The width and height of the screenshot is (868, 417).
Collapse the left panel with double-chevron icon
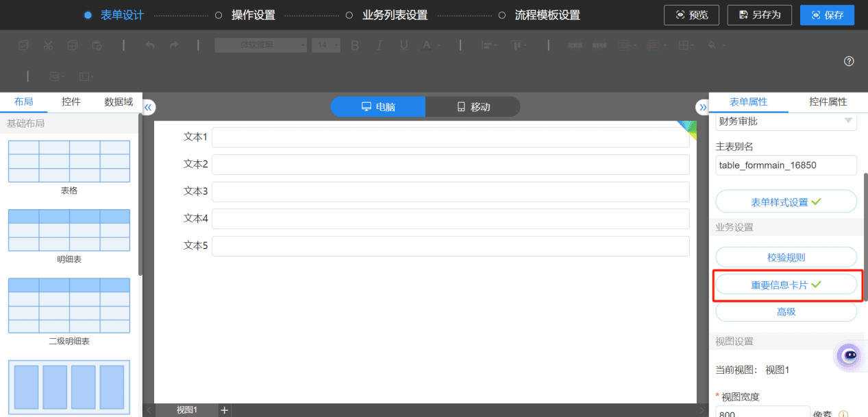149,107
